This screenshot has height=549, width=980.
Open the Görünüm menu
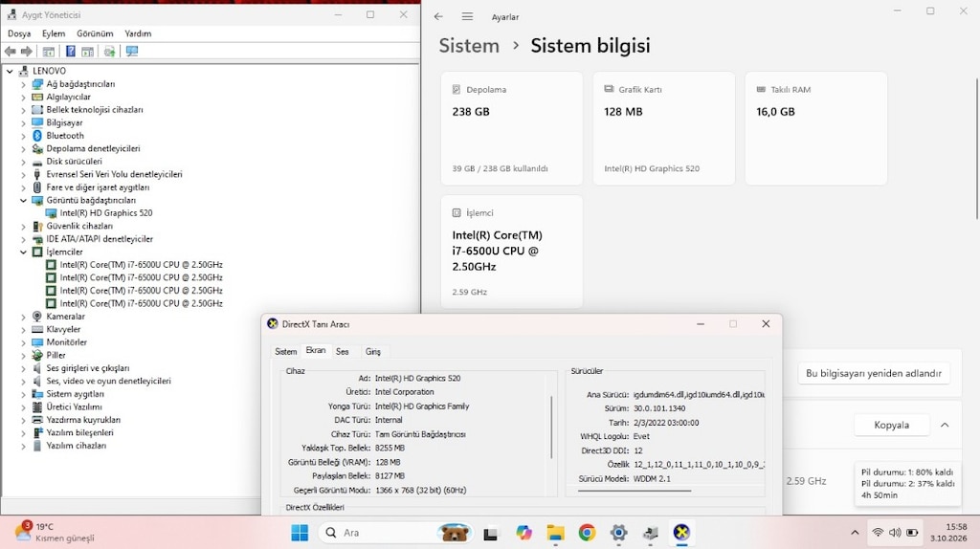coord(95,33)
